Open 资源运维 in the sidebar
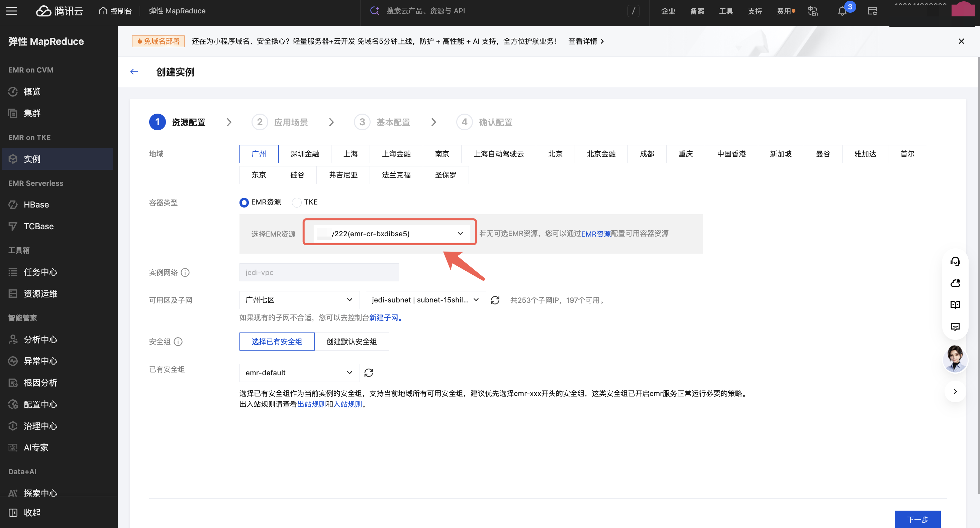This screenshot has height=528, width=980. [x=58, y=293]
